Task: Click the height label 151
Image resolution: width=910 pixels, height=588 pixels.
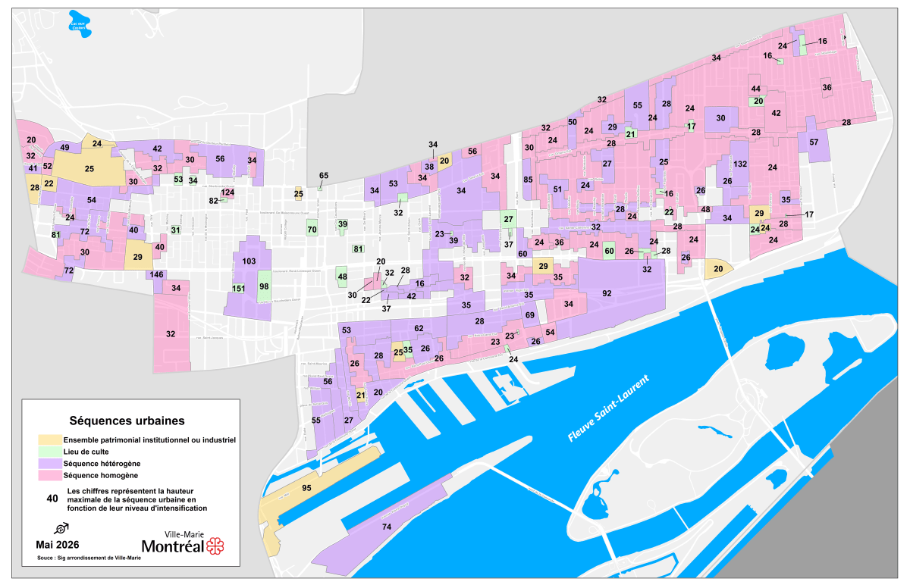Action: click(238, 289)
